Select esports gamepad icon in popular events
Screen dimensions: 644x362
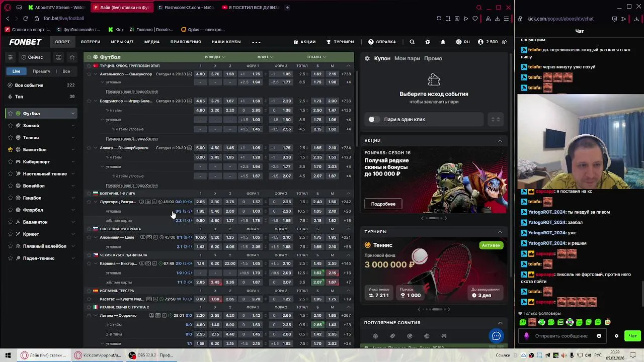[x=444, y=336]
